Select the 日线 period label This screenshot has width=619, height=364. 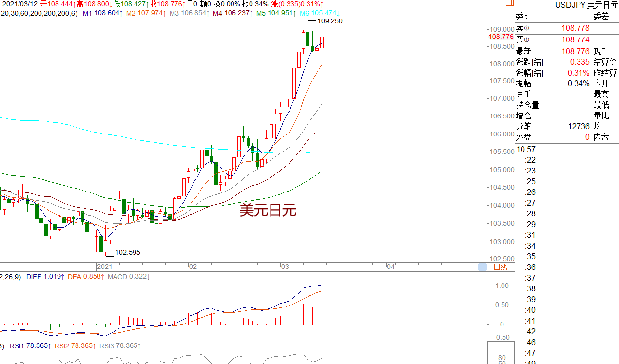tap(501, 267)
